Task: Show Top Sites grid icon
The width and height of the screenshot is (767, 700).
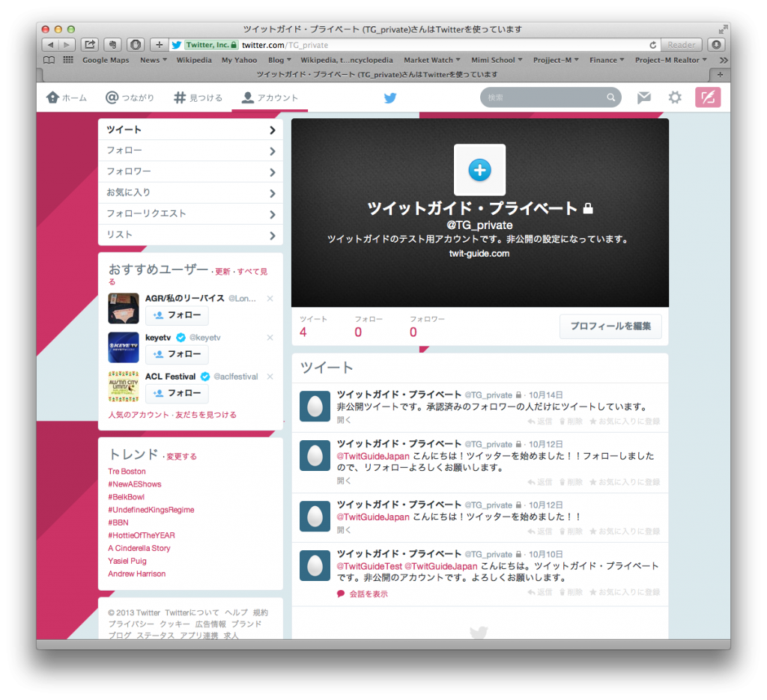Action: tap(68, 60)
